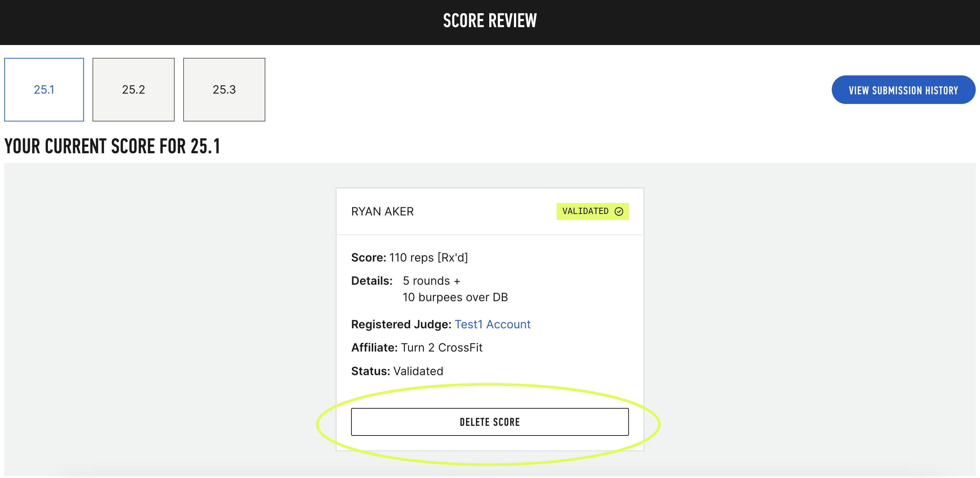Select the currently active 25.1 tab
This screenshot has height=478, width=980.
[x=44, y=90]
